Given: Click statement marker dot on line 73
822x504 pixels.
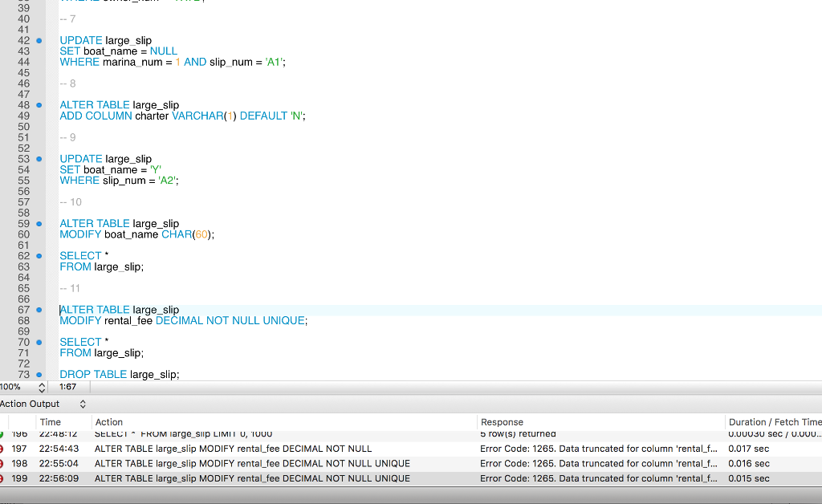Looking at the screenshot, I should point(39,375).
